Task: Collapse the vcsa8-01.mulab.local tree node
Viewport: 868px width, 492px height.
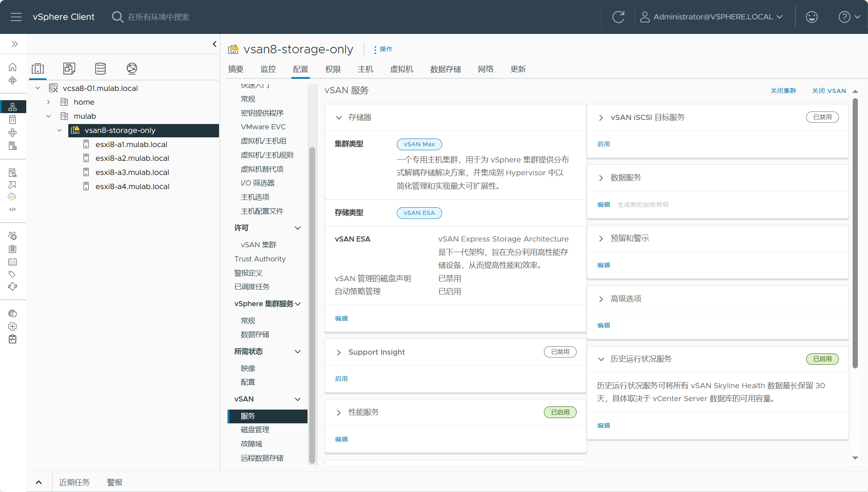Action: 38,88
